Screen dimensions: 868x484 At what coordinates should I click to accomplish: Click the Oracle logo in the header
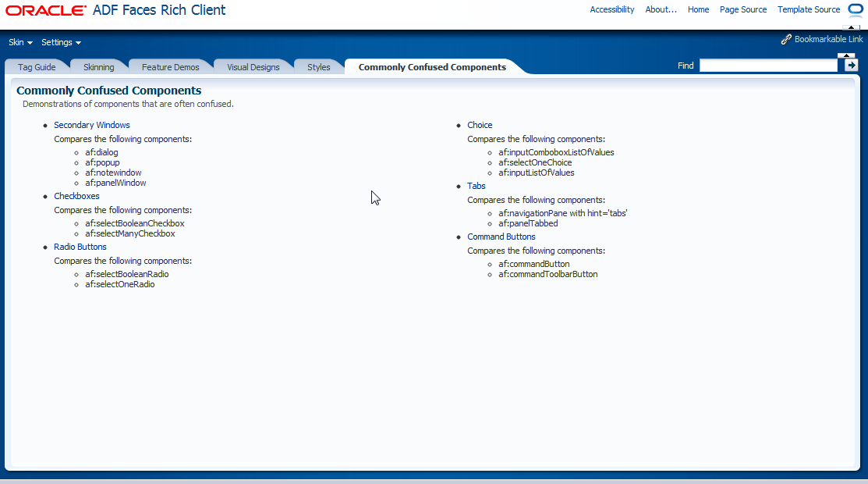tap(46, 10)
